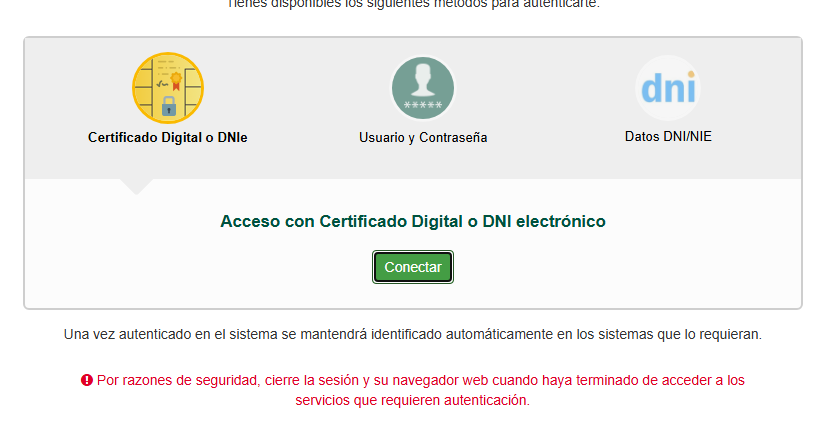Click the red exclamation warning icon

click(87, 381)
